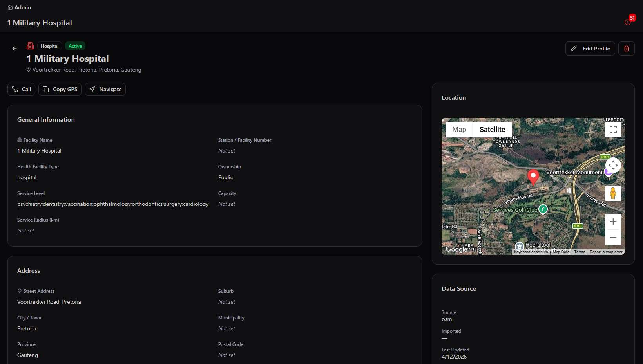Select the Street View pegman

pyautogui.click(x=613, y=193)
